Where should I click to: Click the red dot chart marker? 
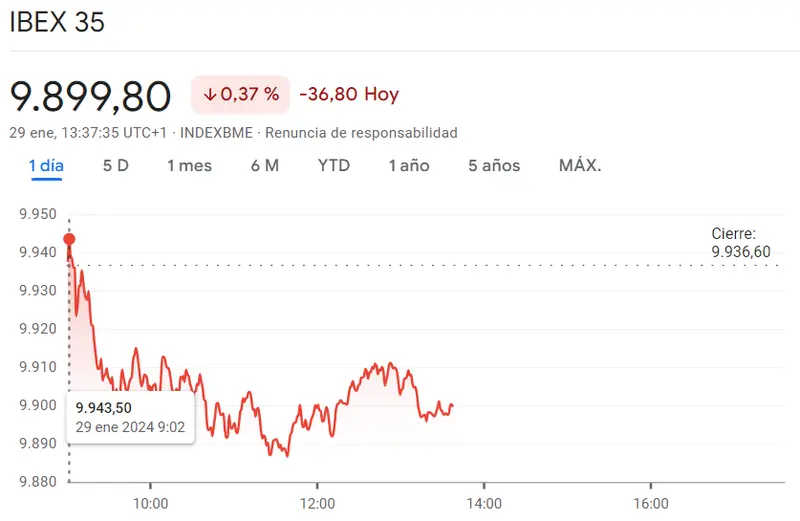(69, 239)
